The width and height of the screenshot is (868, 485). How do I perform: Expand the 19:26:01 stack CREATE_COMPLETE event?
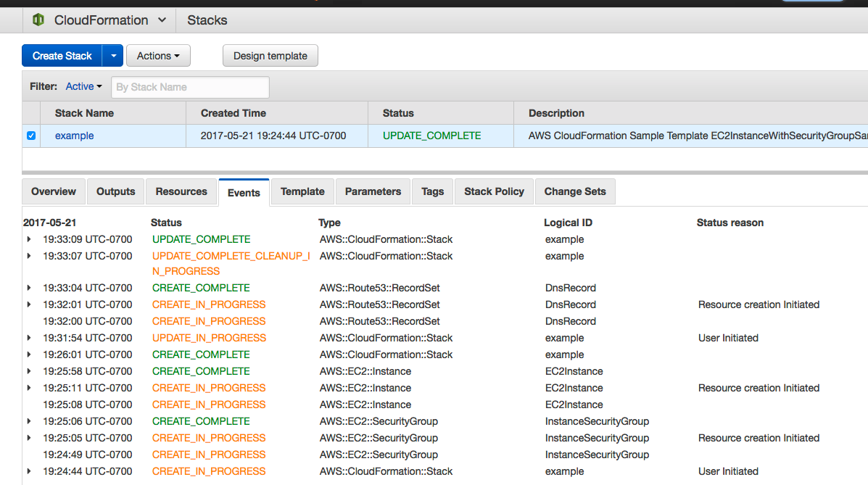click(x=29, y=355)
